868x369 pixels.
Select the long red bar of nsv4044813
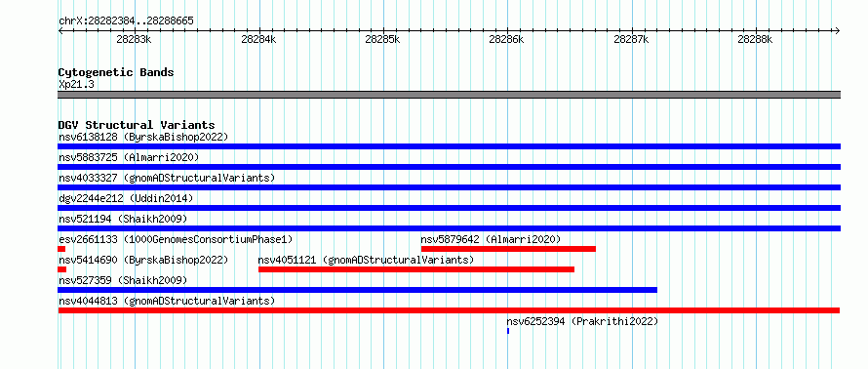point(449,310)
